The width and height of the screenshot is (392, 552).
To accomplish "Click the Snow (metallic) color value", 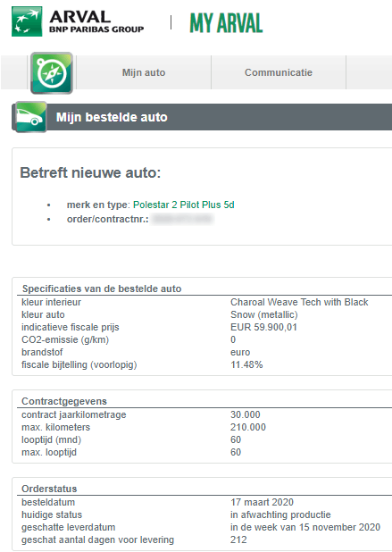I will (x=264, y=314).
